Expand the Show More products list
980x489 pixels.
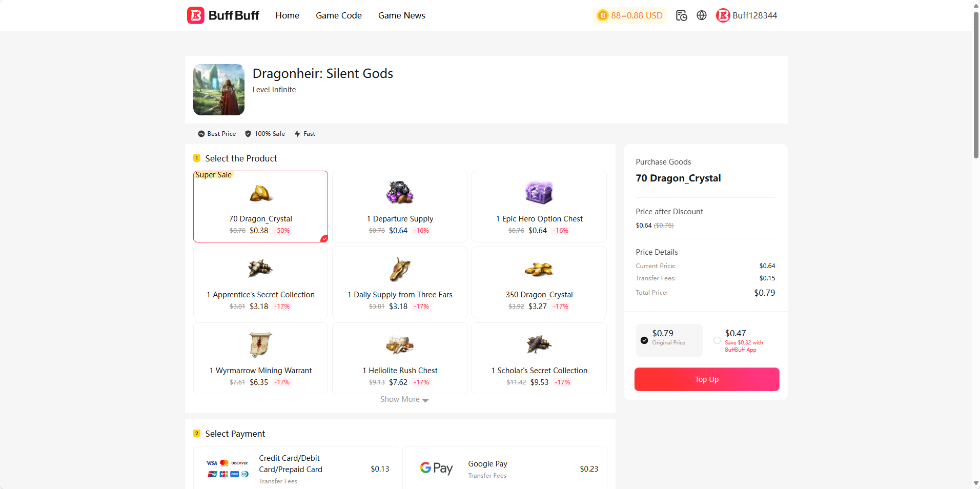404,399
